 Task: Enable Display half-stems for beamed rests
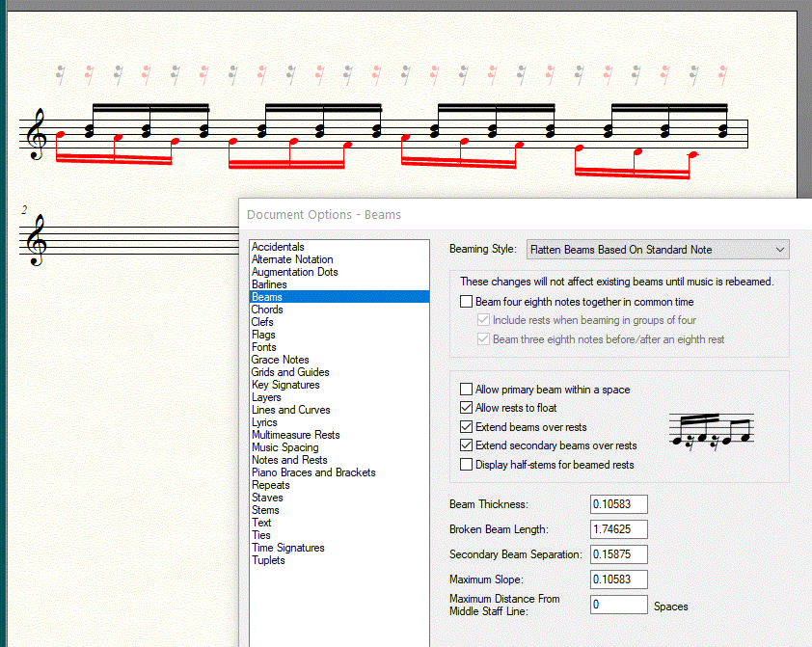(467, 465)
